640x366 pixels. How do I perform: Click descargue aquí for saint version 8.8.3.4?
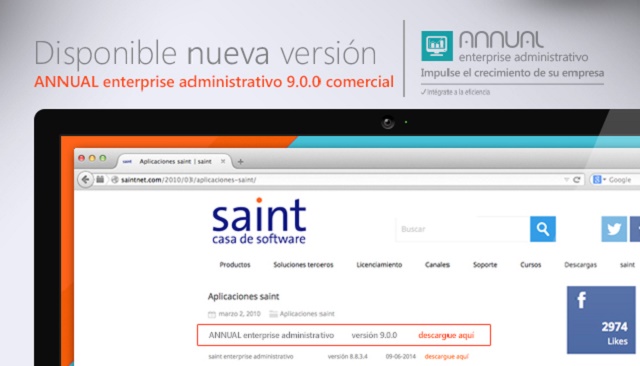pos(446,356)
